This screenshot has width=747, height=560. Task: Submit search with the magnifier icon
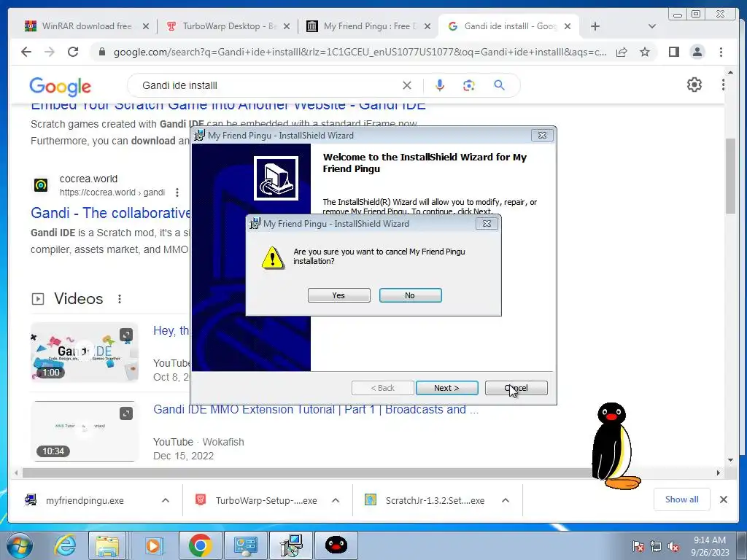tap(499, 85)
